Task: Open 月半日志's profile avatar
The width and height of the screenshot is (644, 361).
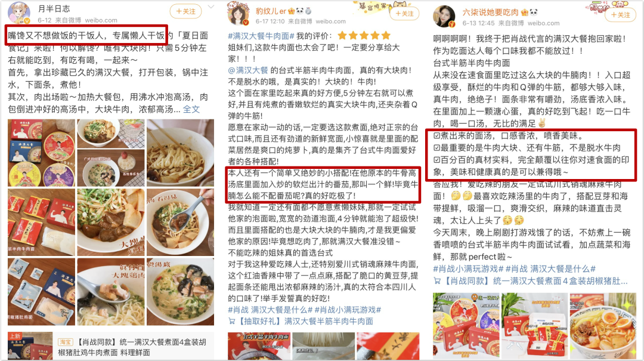Action: pyautogui.click(x=19, y=13)
